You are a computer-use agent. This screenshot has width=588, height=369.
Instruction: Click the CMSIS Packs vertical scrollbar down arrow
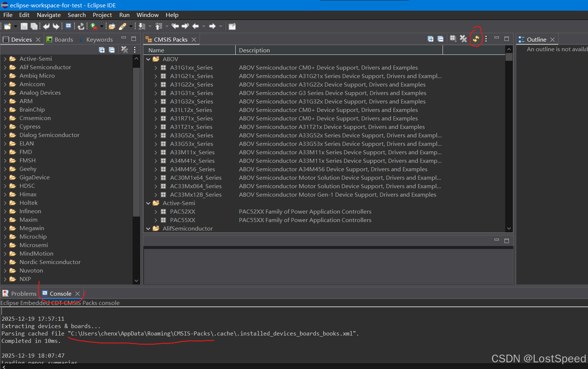pyautogui.click(x=509, y=228)
